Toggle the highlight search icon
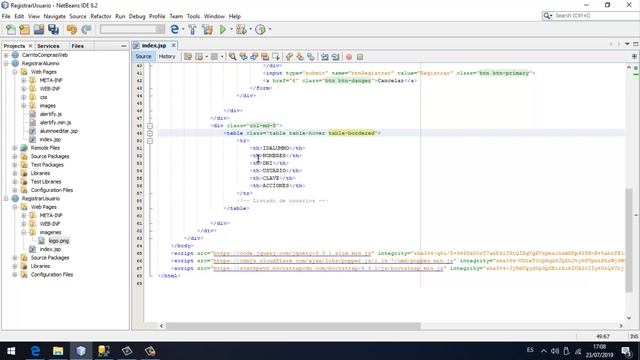The height and width of the screenshot is (360, 640). 265,57
